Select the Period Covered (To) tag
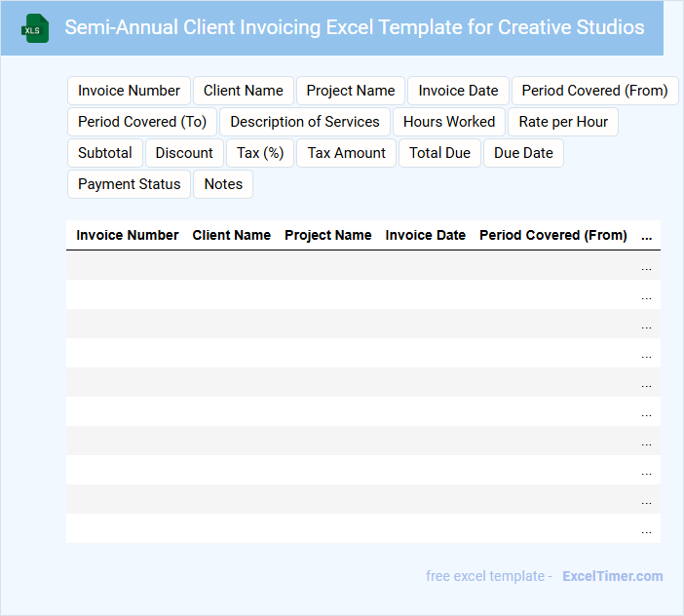Image resolution: width=684 pixels, height=616 pixels. tap(142, 122)
